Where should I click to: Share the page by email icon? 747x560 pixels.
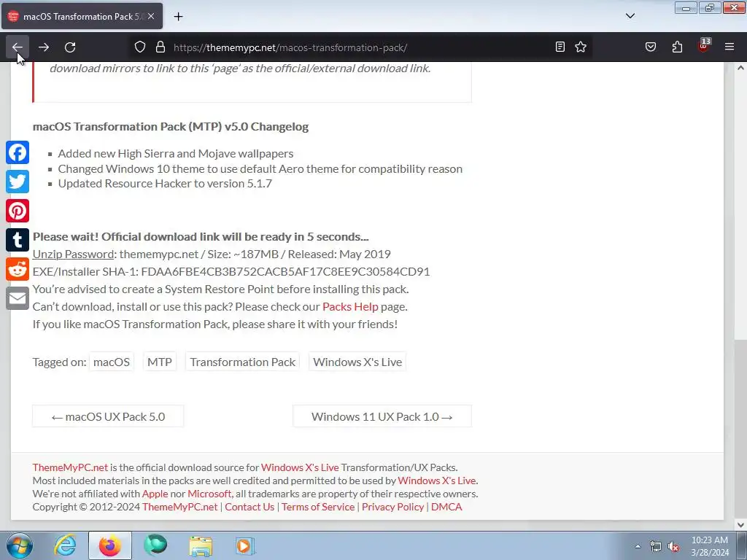coord(18,298)
